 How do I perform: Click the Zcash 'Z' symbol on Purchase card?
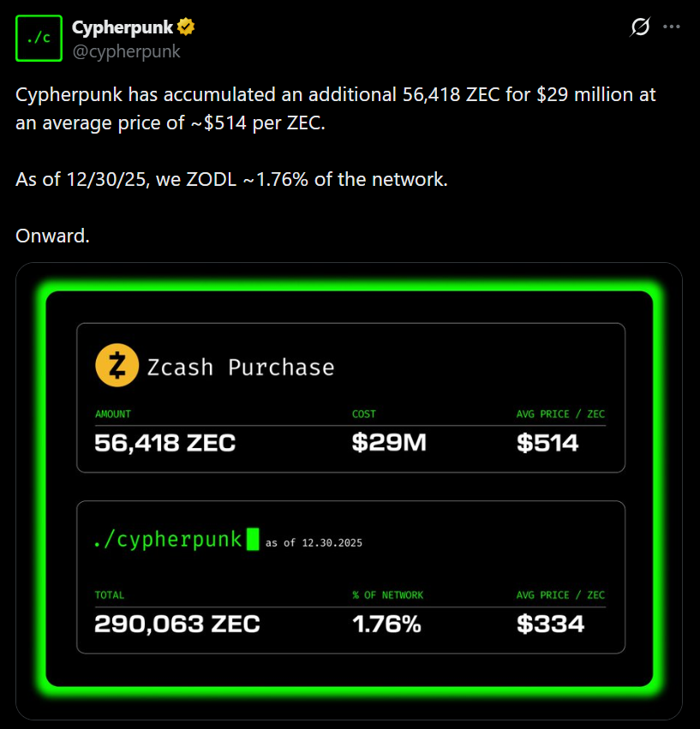[117, 364]
